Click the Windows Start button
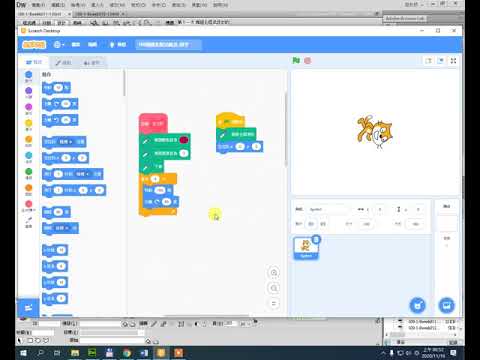Viewport: 480px width, 360px height. (23, 353)
